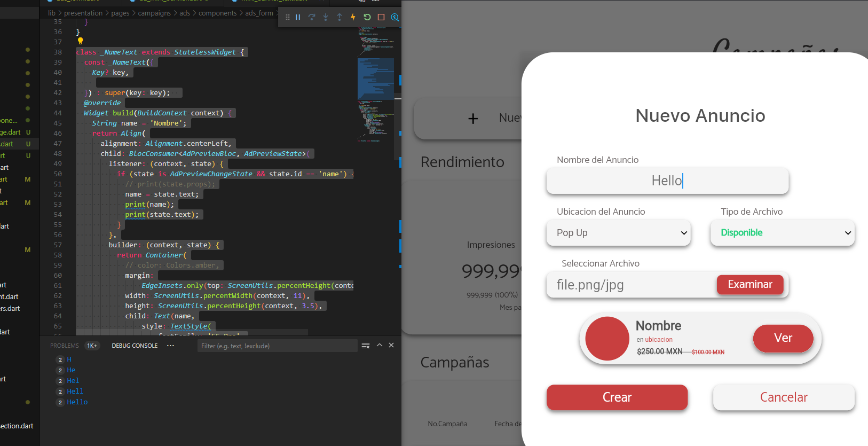868x446 pixels.
Task: Click the yellow lightbulb quick-fix icon
Action: point(80,41)
